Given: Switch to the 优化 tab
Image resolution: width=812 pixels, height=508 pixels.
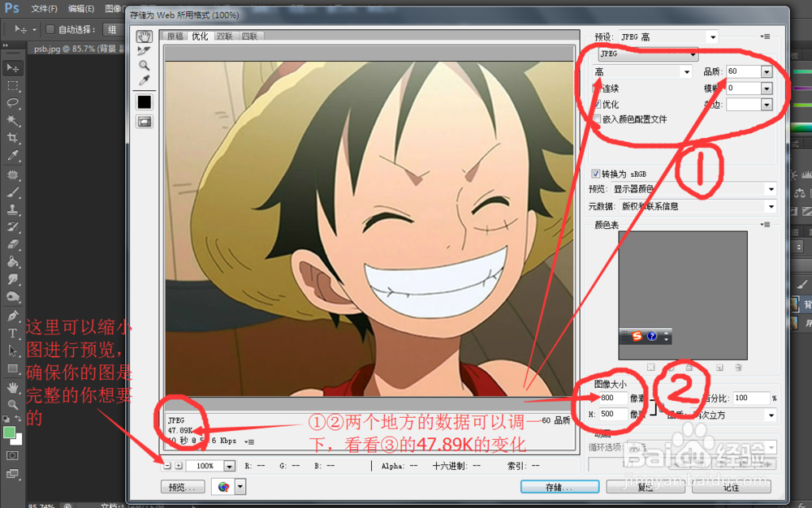Looking at the screenshot, I should point(200,37).
